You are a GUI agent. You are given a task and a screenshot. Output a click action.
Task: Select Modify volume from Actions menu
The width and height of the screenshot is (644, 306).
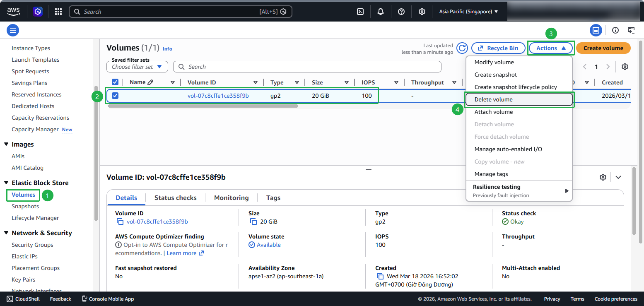coord(519,62)
